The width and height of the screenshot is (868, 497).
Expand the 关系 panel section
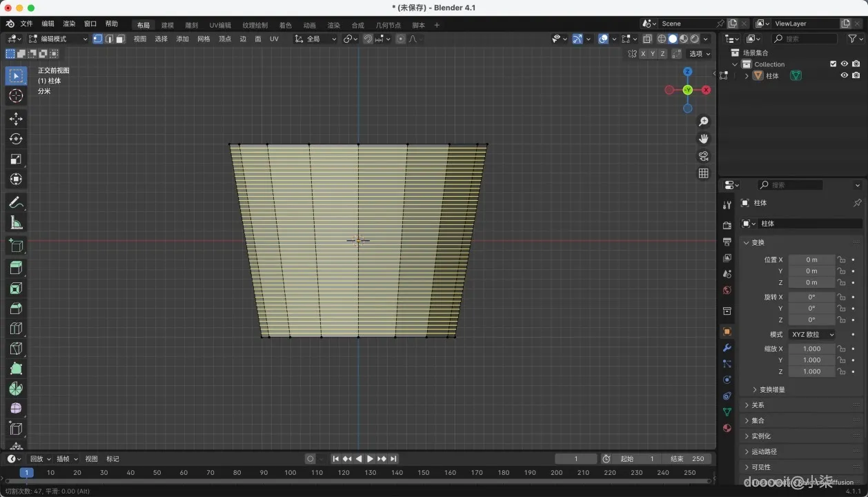click(x=758, y=405)
